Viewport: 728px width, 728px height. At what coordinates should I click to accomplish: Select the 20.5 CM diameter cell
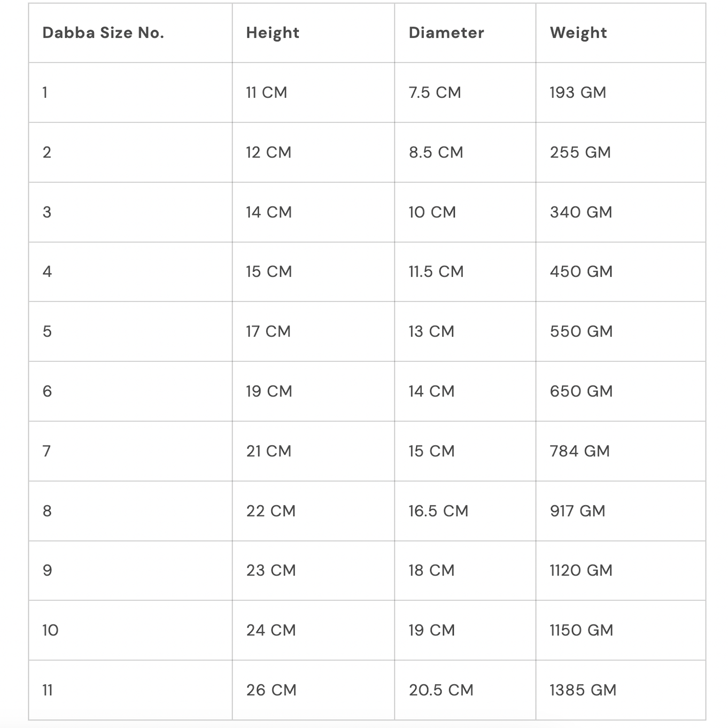(441, 690)
